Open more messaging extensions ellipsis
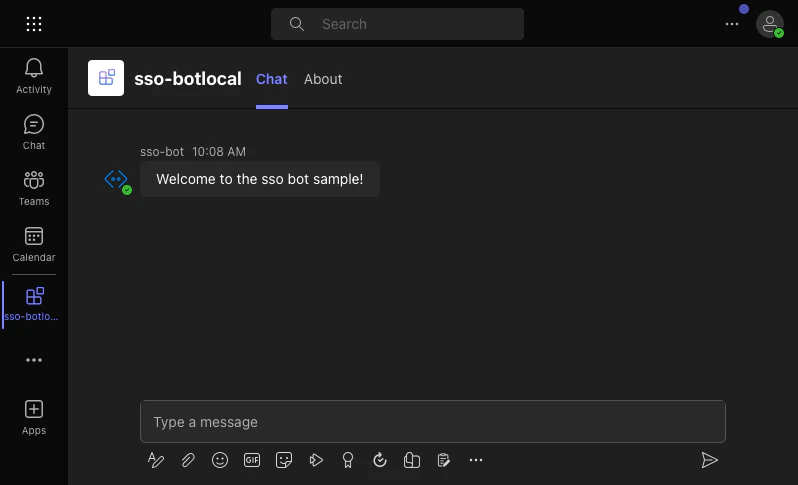 (476, 460)
